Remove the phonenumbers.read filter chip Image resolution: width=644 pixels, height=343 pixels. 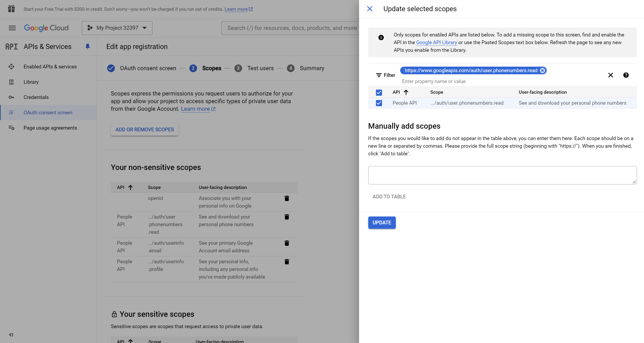542,70
